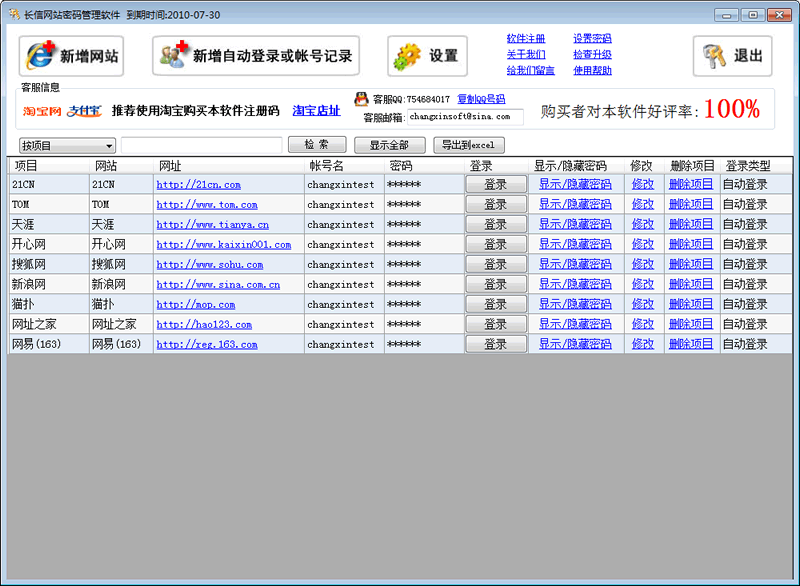Viewport: 800px width, 586px height.
Task: Click the app icon in title bar
Action: pyautogui.click(x=14, y=14)
